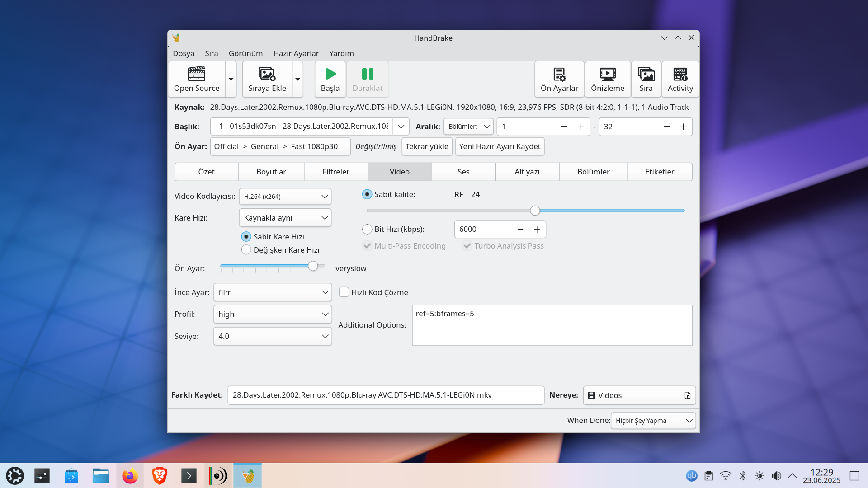Open the Sıra menu in the menu bar
This screenshot has width=868, height=488.
pos(212,53)
